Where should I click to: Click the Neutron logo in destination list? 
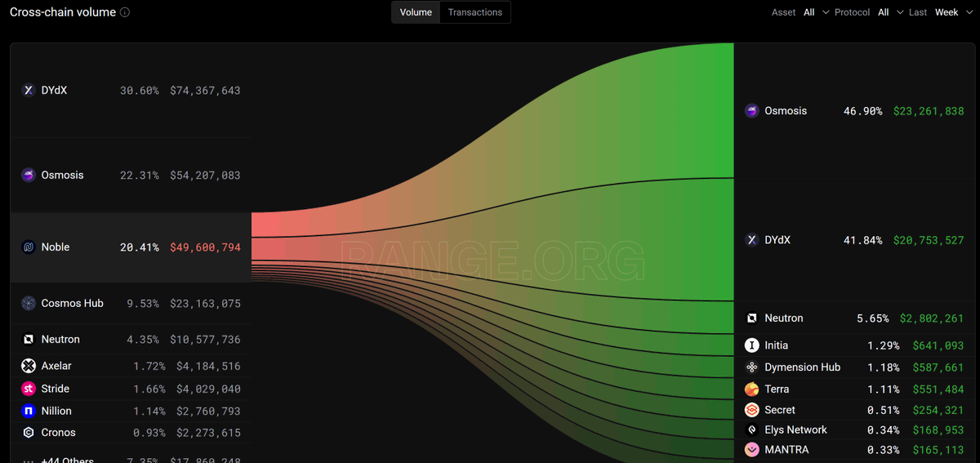[752, 318]
